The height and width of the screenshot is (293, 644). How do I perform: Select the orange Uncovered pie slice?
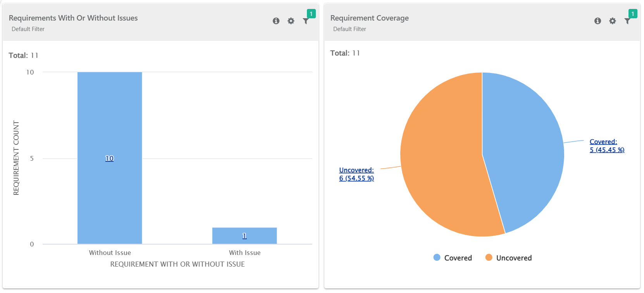pyautogui.click(x=442, y=163)
